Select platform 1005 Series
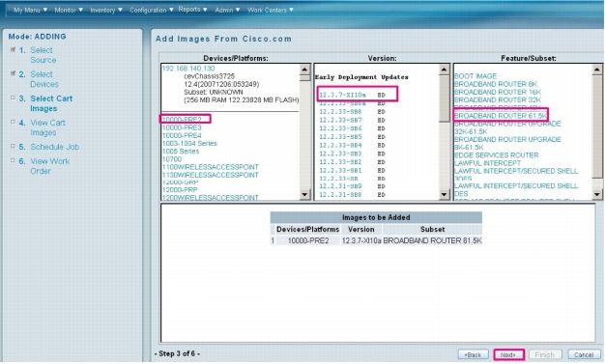Viewport: 605px width, 364px height. click(x=181, y=152)
